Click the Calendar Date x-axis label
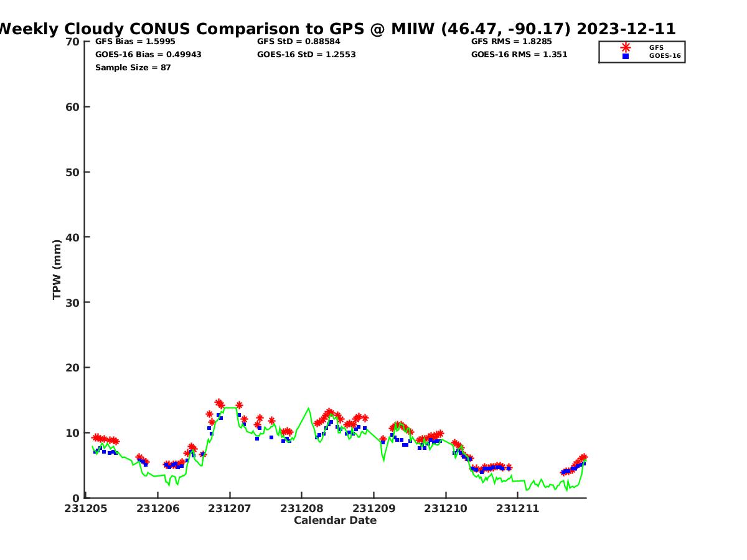The height and width of the screenshot is (560, 747). [x=335, y=521]
